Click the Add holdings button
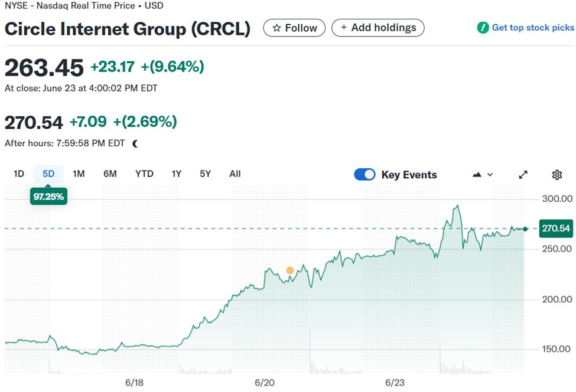 [x=378, y=27]
